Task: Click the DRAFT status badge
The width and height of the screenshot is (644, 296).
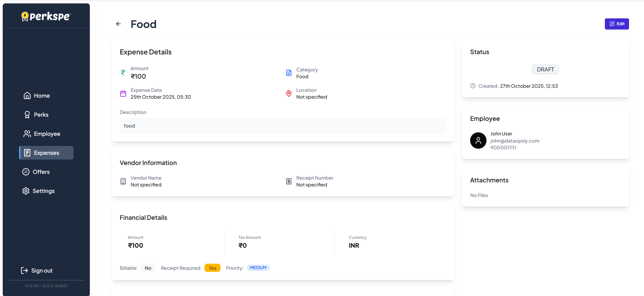Action: click(545, 69)
